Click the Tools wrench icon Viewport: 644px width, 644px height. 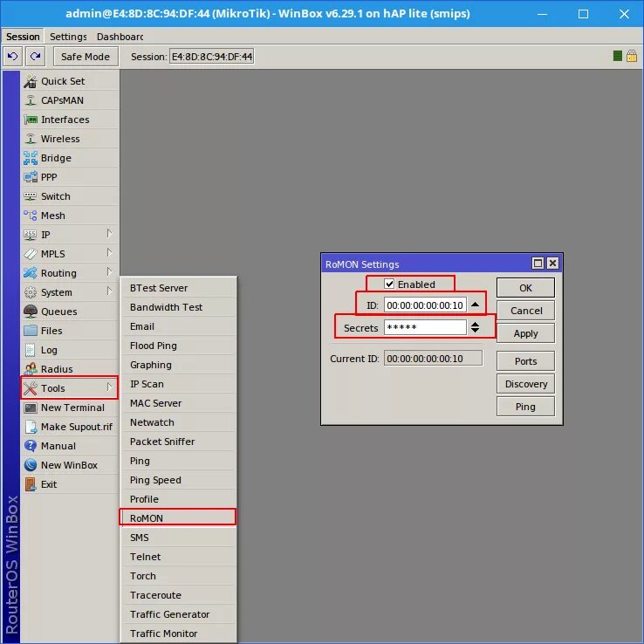point(31,388)
